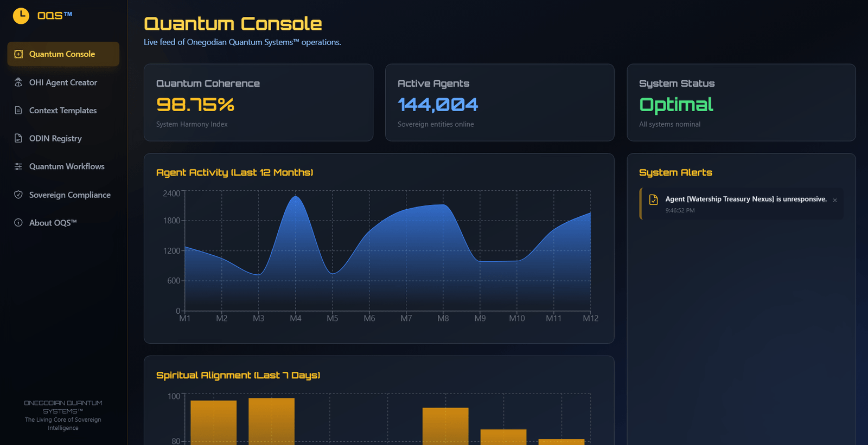Click the first Spiritual Alignment bar

click(214, 423)
